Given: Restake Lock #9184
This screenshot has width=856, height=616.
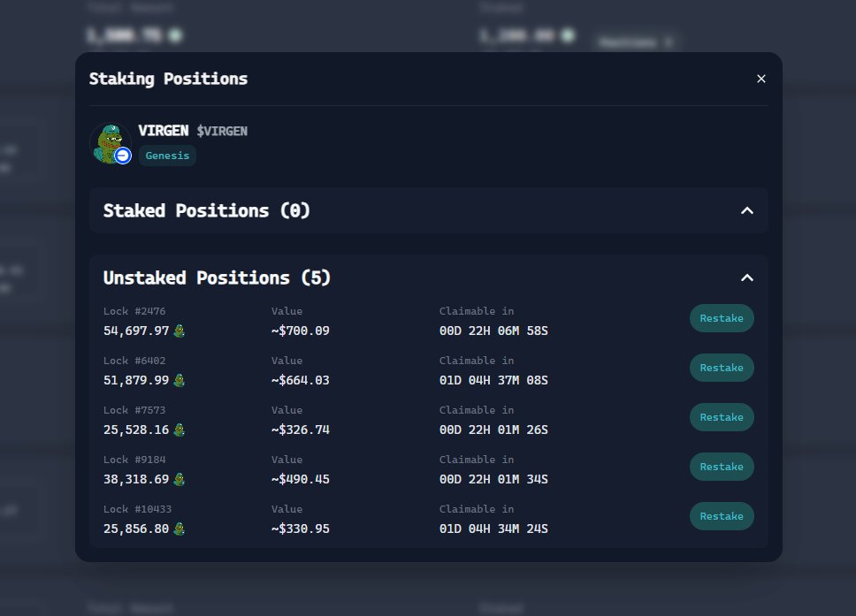Looking at the screenshot, I should 722,467.
